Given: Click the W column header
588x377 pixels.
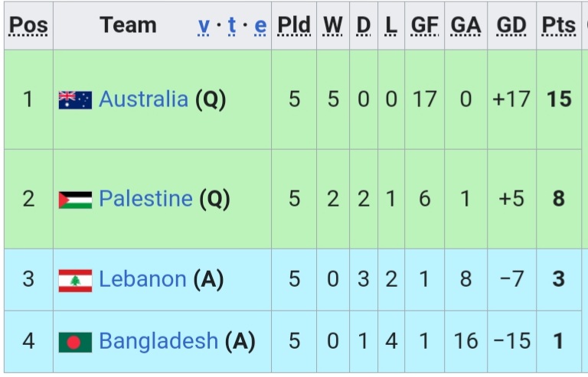Looking at the screenshot, I should 332,25.
